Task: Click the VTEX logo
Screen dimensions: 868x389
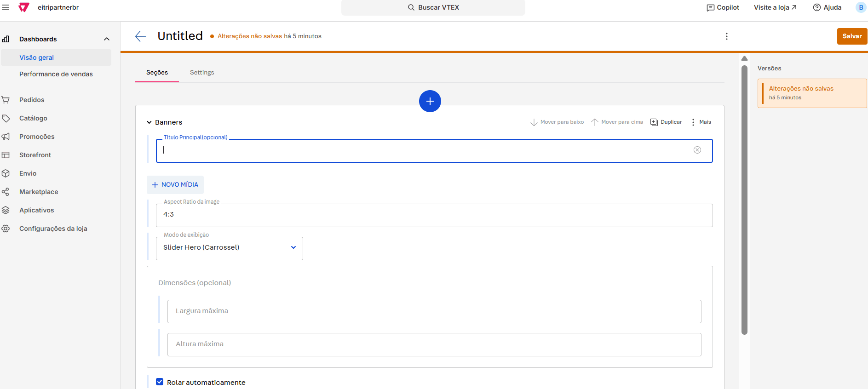Action: [24, 7]
